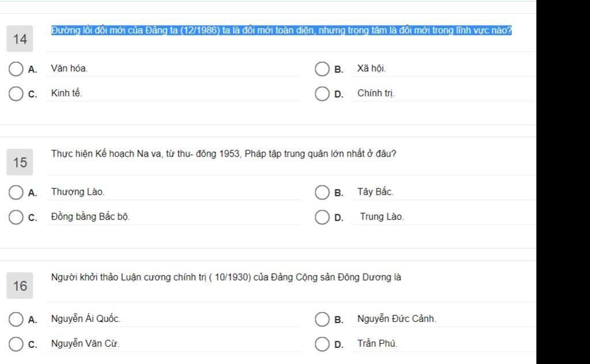590x364 pixels.
Task: Click question number 16 badge
Action: (20, 286)
